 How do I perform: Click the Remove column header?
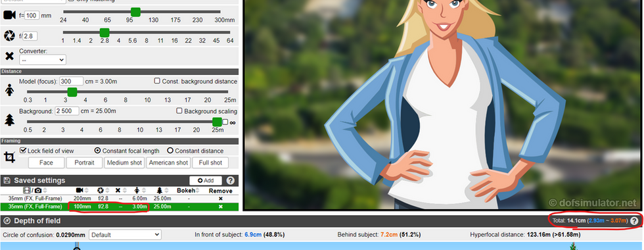pyautogui.click(x=221, y=191)
